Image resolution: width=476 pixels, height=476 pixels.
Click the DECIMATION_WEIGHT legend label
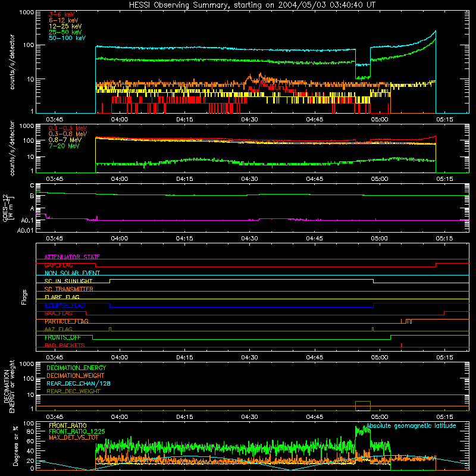tap(76, 376)
